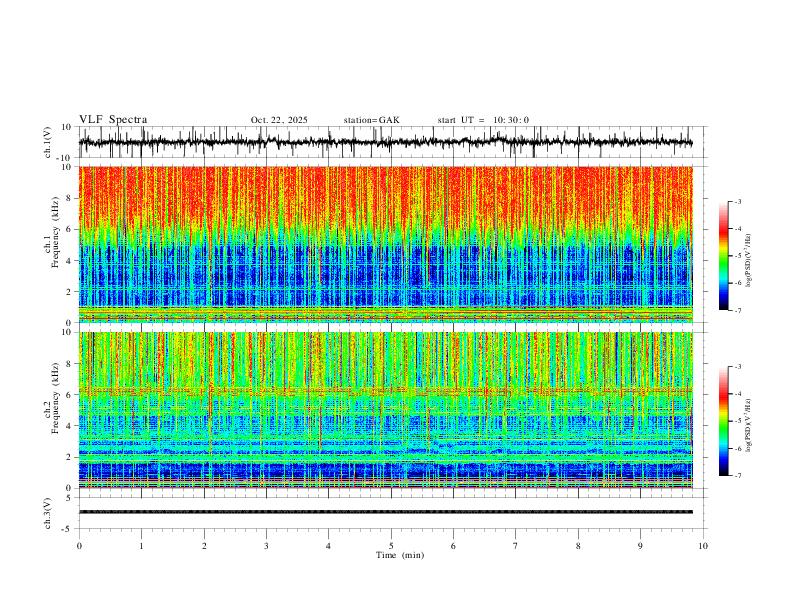792x612 pixels.
Task: Click the lower color scale bar for ch.2
Action: pyautogui.click(x=724, y=421)
